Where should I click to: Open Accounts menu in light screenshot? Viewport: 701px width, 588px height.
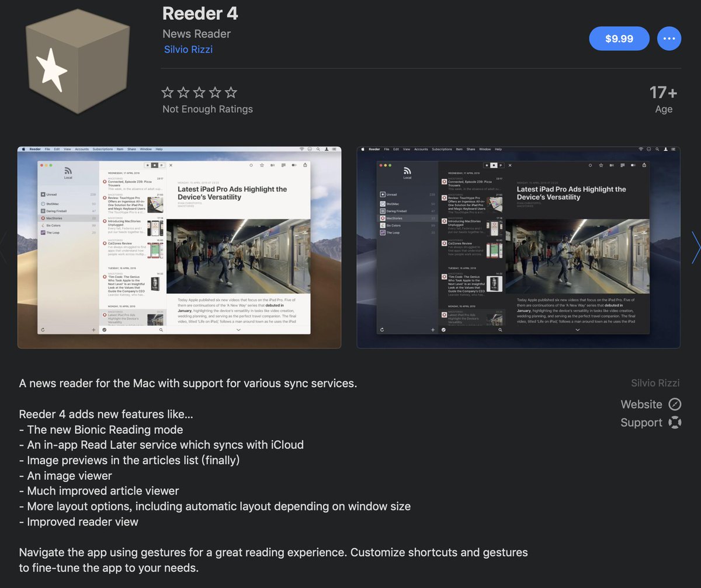82,149
